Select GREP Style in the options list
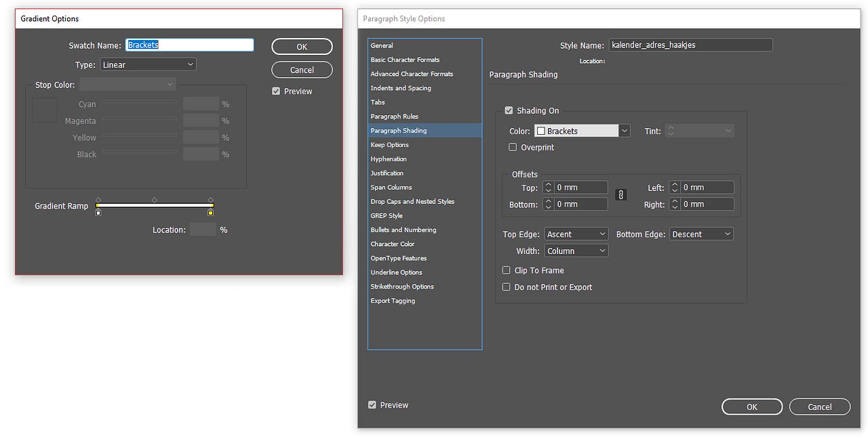The width and height of the screenshot is (868, 437). coord(387,215)
